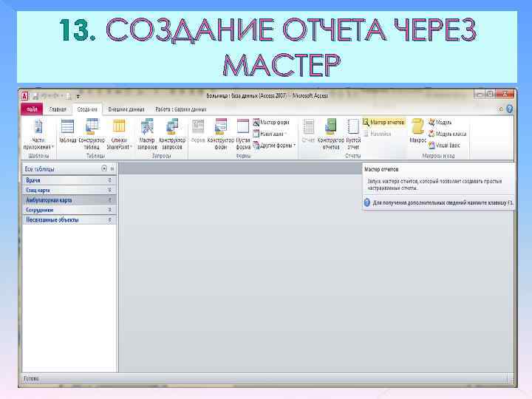
Task: Open Списки SharePoint menu
Action: click(x=119, y=134)
